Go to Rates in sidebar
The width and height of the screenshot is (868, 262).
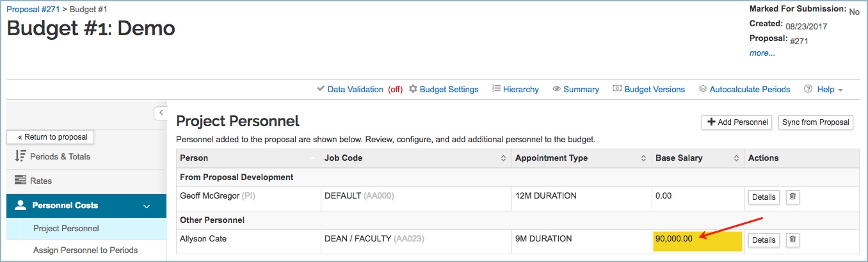(42, 181)
